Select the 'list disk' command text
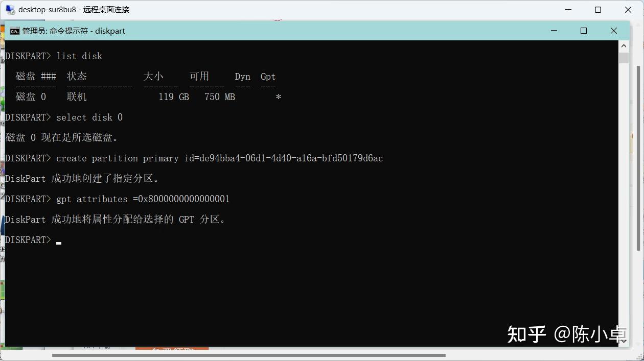This screenshot has height=361, width=644. tap(79, 56)
